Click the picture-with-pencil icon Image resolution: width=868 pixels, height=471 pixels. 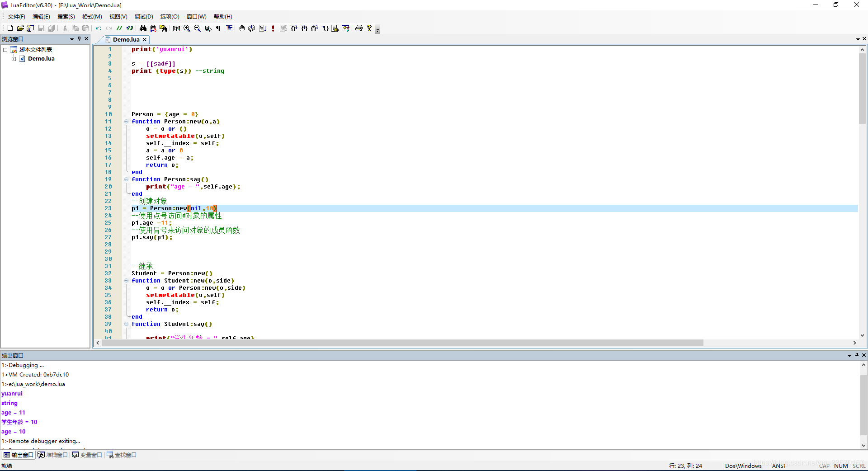[346, 28]
